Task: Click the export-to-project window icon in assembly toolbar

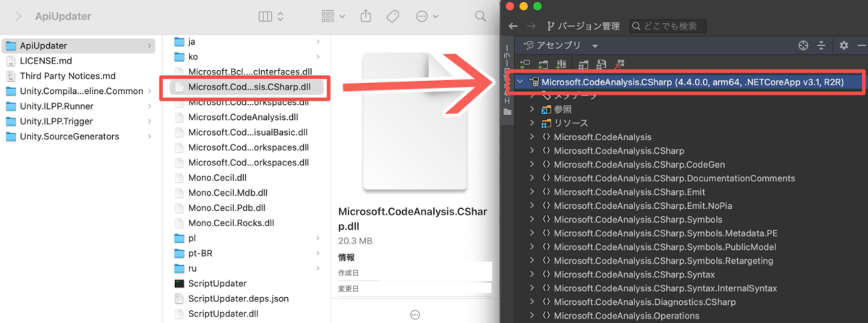Action: [x=584, y=64]
